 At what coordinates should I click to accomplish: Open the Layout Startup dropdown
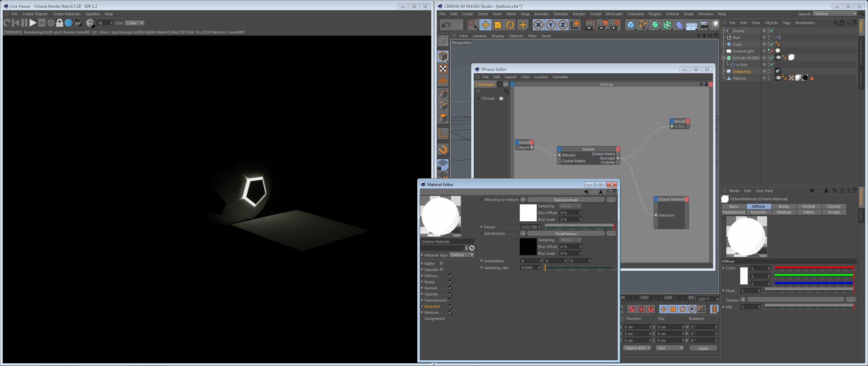835,14
